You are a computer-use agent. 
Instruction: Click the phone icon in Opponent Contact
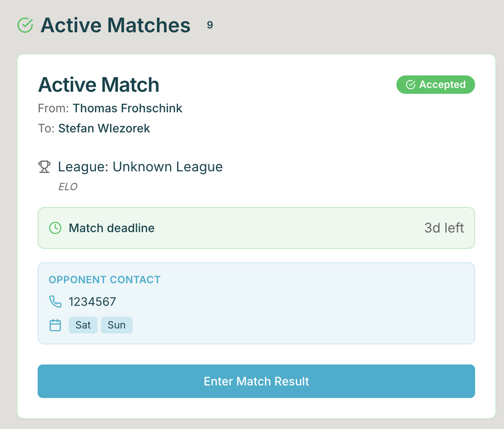tap(55, 302)
